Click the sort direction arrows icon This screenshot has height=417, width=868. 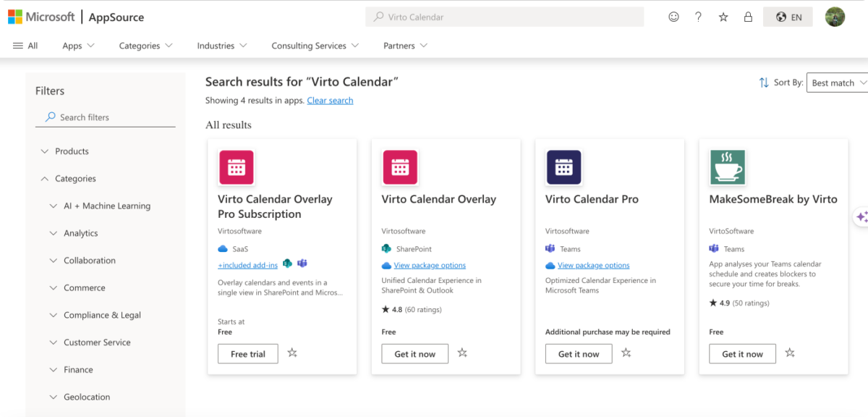click(763, 83)
